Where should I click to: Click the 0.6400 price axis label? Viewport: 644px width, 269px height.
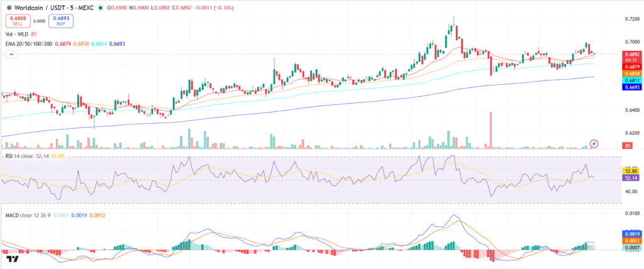pyautogui.click(x=631, y=110)
